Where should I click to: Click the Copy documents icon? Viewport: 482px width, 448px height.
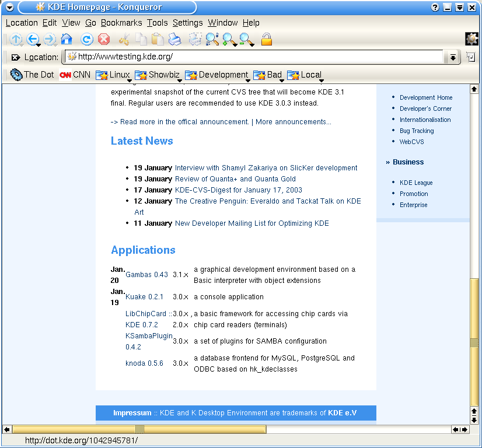point(141,40)
